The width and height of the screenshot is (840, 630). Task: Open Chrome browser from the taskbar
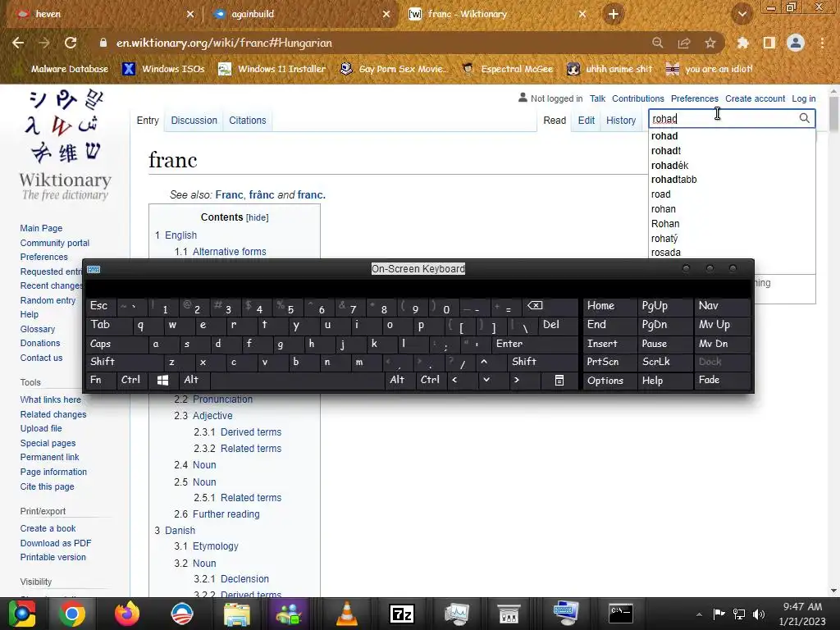tap(72, 614)
